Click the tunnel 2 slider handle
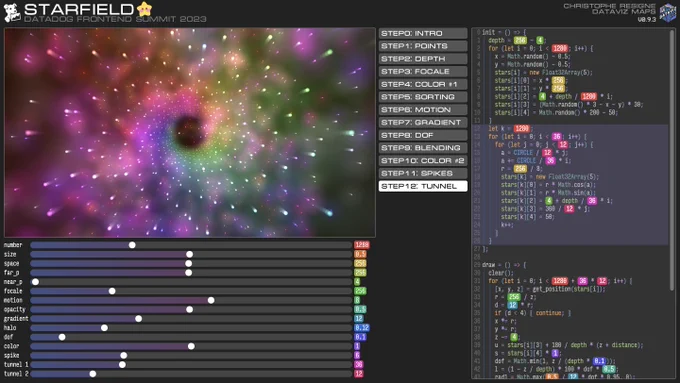Screen dimensions: 680x383 click(93, 374)
